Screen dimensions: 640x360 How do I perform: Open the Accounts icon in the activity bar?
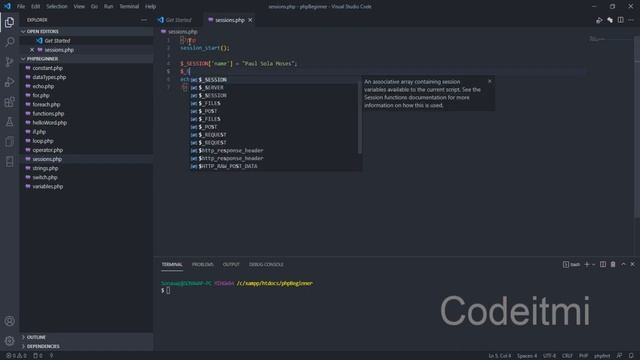coord(9,321)
